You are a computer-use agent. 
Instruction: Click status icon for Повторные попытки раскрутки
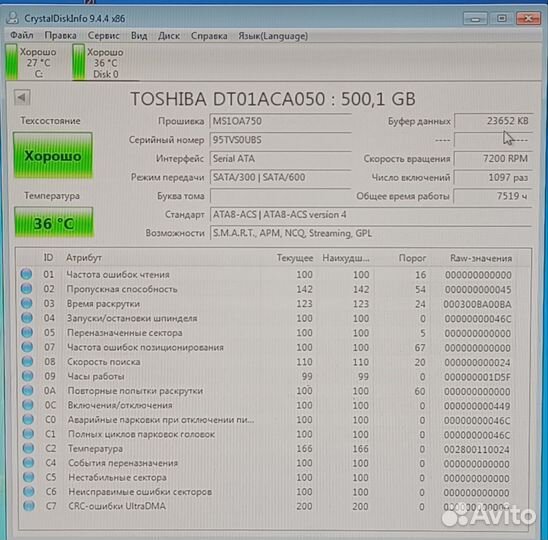pos(28,390)
